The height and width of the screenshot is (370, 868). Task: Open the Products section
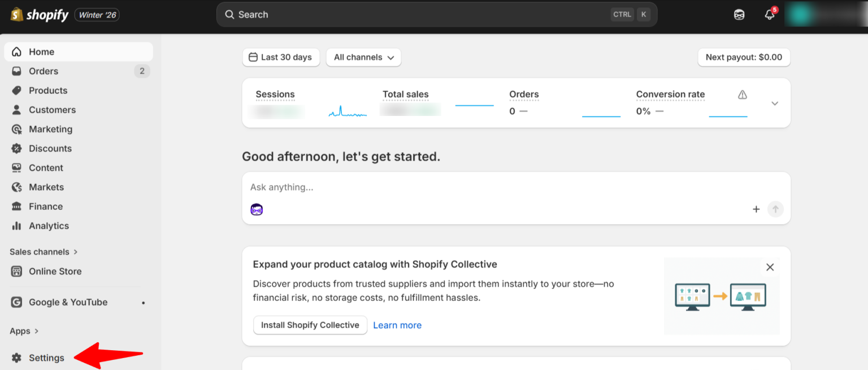[79, 91]
